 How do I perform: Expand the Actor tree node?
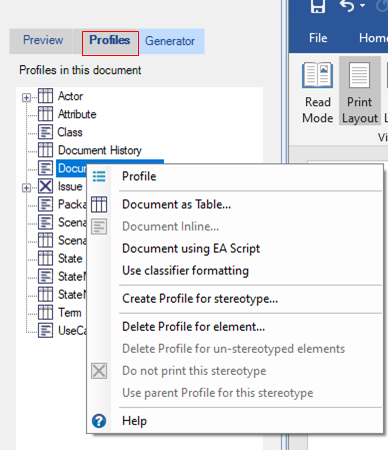pos(26,98)
